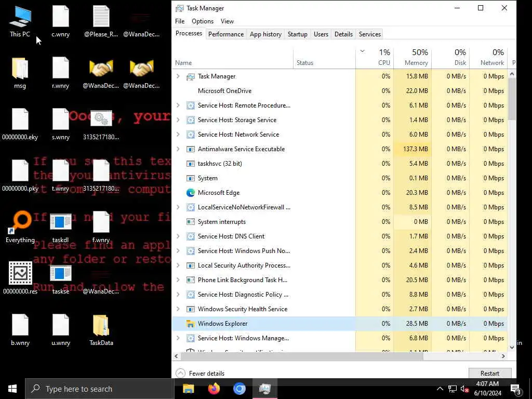
Task: Expand the Task Manager process row
Action: [x=178, y=76]
